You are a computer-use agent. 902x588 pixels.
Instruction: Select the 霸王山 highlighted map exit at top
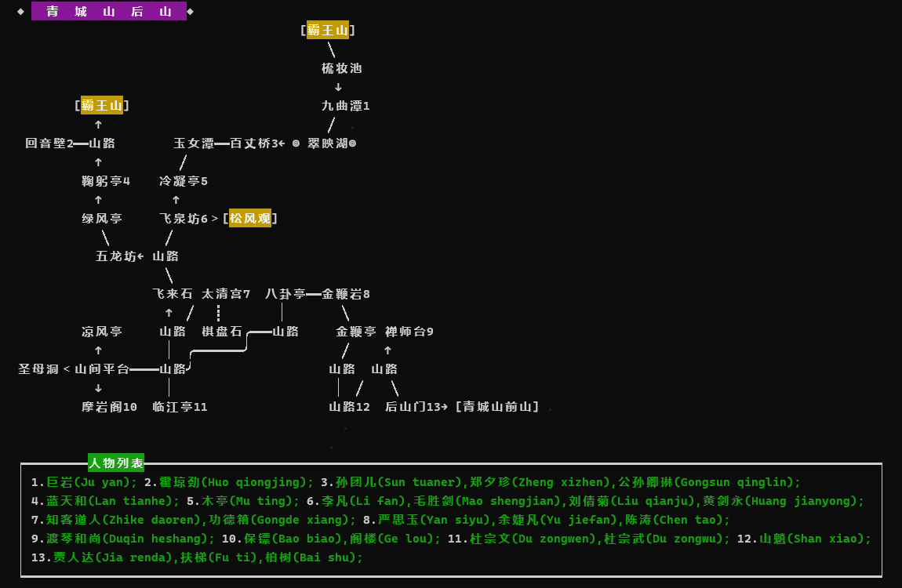(327, 30)
